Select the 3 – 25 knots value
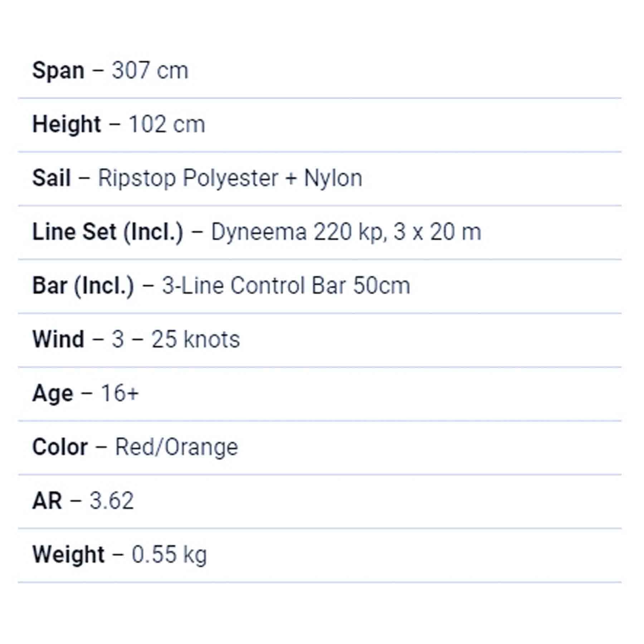The width and height of the screenshot is (644, 644). pos(176,339)
